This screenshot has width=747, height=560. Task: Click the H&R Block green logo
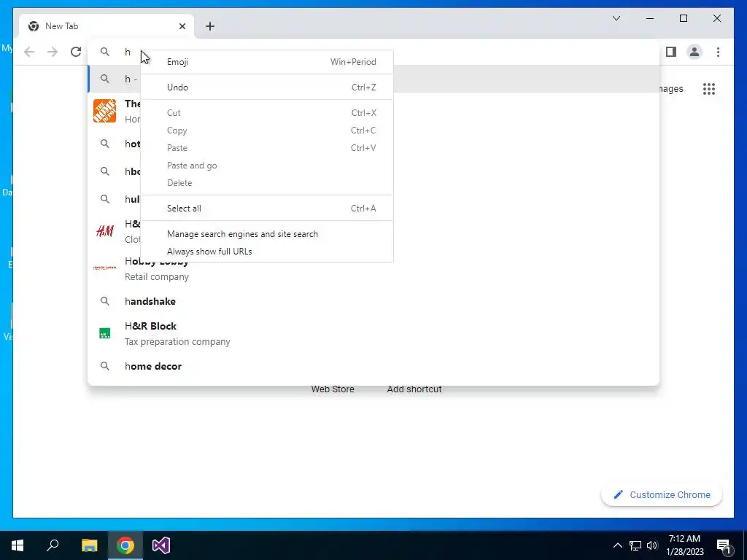click(104, 333)
